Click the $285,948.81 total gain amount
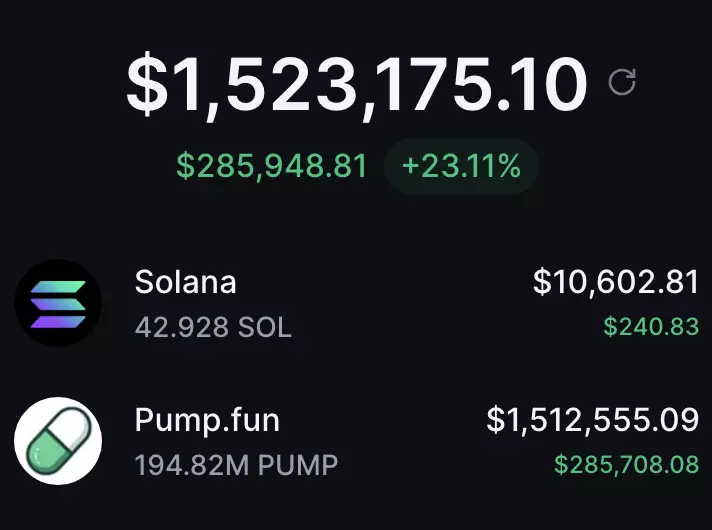Image resolution: width=712 pixels, height=530 pixels. point(272,166)
